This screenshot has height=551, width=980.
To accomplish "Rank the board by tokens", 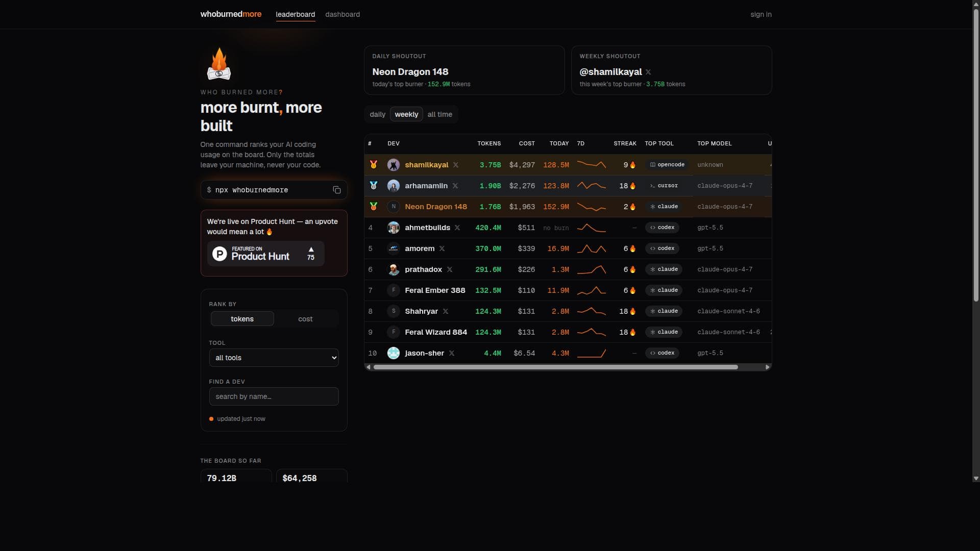I will [x=242, y=319].
